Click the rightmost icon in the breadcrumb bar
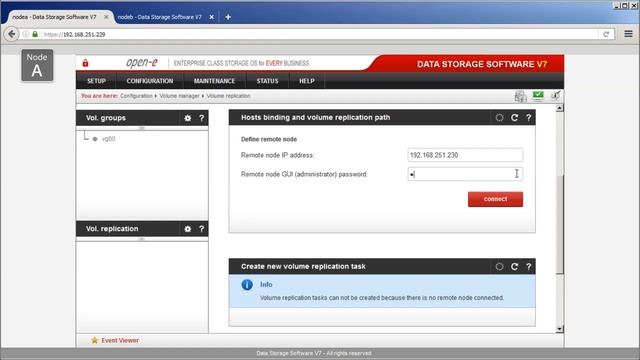This screenshot has width=640, height=360. pos(556,96)
